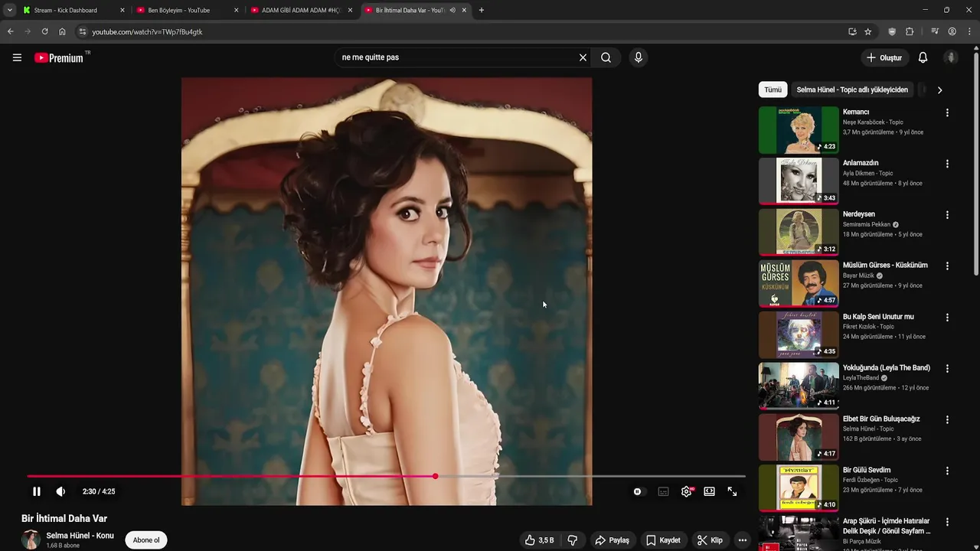Viewport: 980px width, 551px height.
Task: Seek the red video progress bar
Action: pyautogui.click(x=386, y=476)
